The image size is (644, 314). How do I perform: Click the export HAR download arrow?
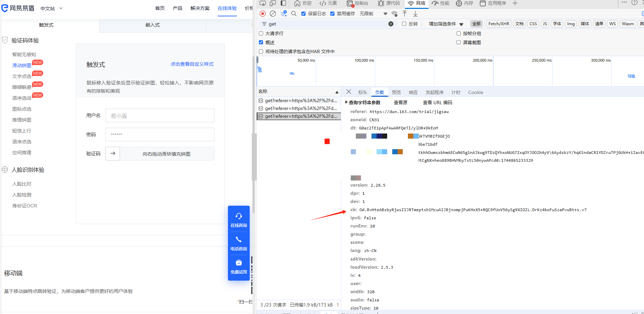pos(415,14)
